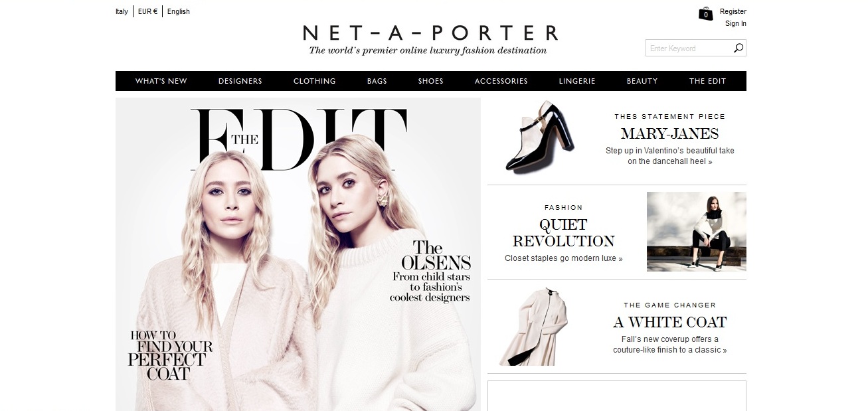Open the white coat product image

533,326
